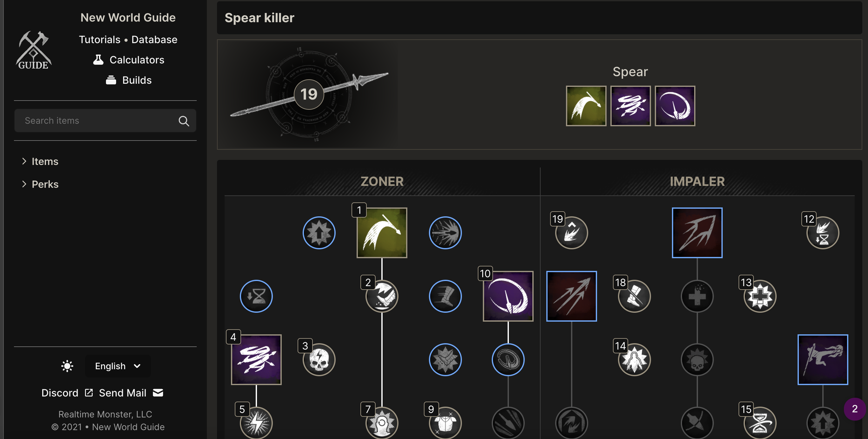
Task: Select the lightning burst passive numbered 5
Action: coord(256,423)
